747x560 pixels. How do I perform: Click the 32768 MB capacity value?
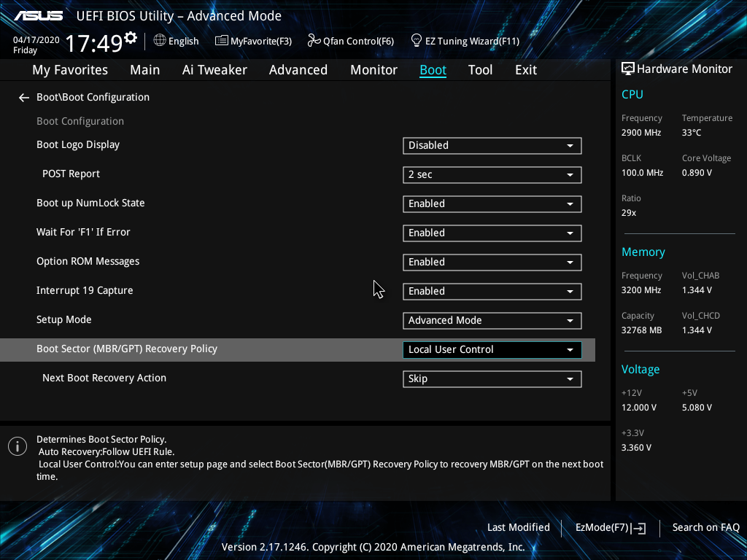click(642, 330)
